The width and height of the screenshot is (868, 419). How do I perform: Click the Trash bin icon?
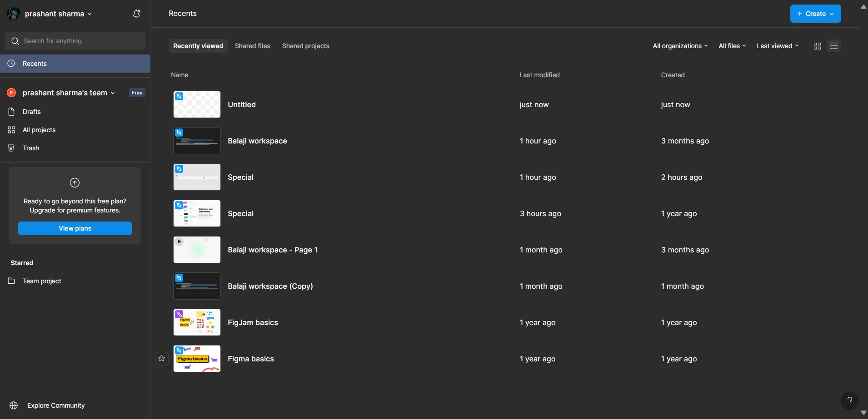coord(11,148)
